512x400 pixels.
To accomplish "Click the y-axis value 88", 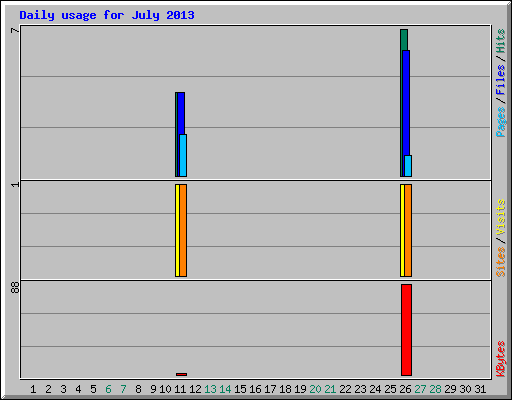I will pos(15,288).
